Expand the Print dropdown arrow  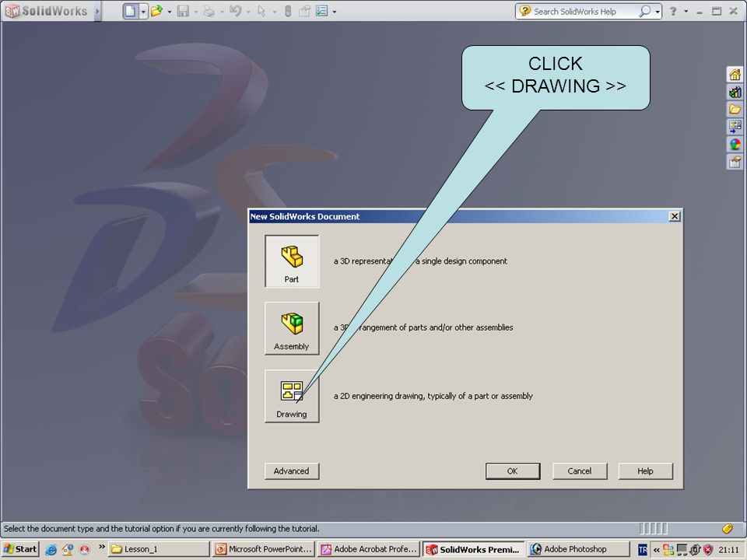(x=222, y=12)
